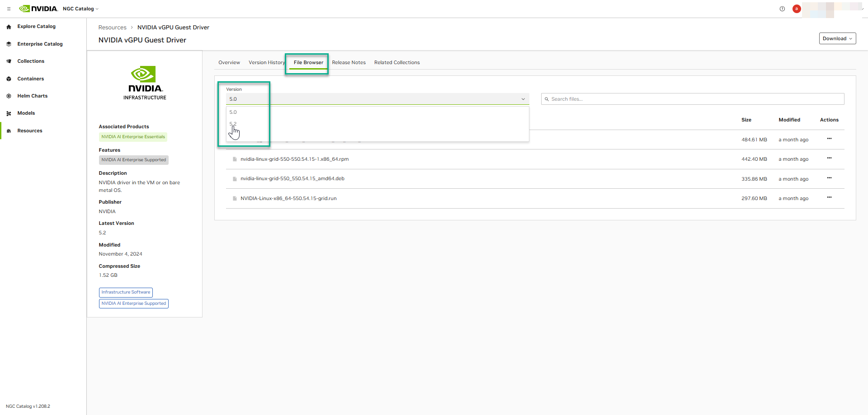This screenshot has width=868, height=415.
Task: Open the red user avatar menu
Action: 797,9
